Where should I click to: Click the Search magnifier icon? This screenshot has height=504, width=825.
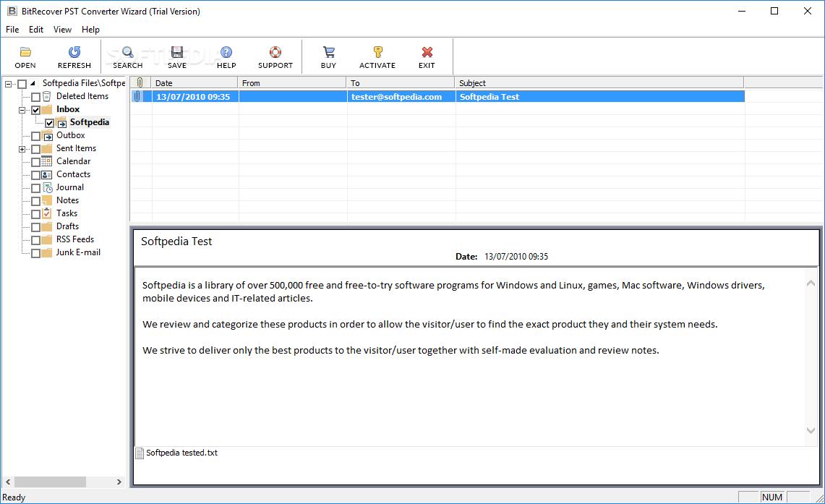[x=128, y=52]
